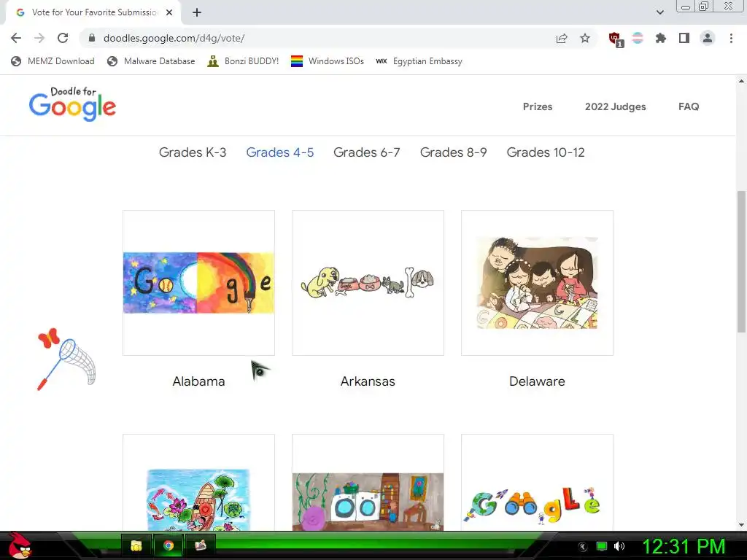This screenshot has height=560, width=747.
Task: Expand the tab search dropdown arrow
Action: point(659,12)
